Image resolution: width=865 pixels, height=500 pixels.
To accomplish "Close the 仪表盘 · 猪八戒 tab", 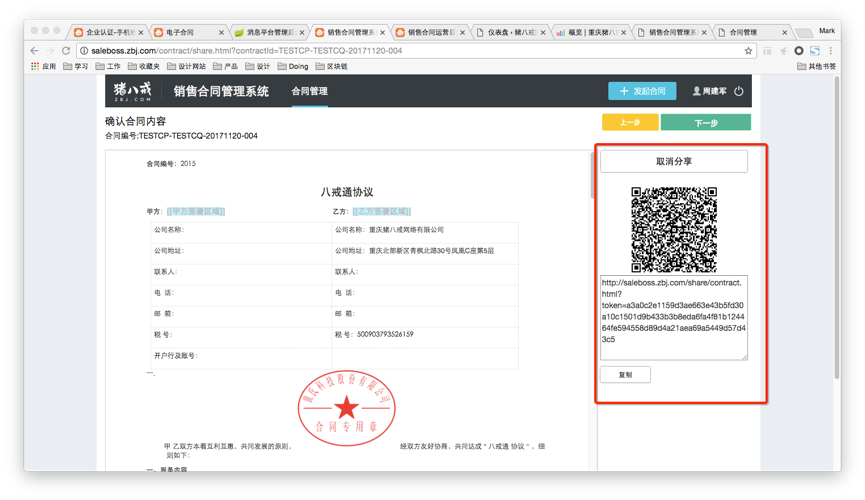I will pyautogui.click(x=543, y=33).
